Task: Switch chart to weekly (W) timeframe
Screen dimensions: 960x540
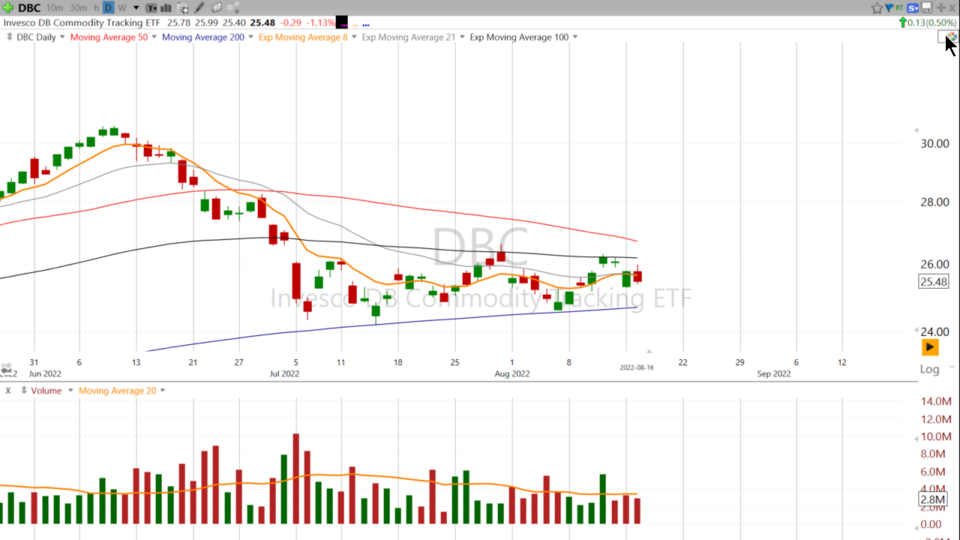Action: 122,8
